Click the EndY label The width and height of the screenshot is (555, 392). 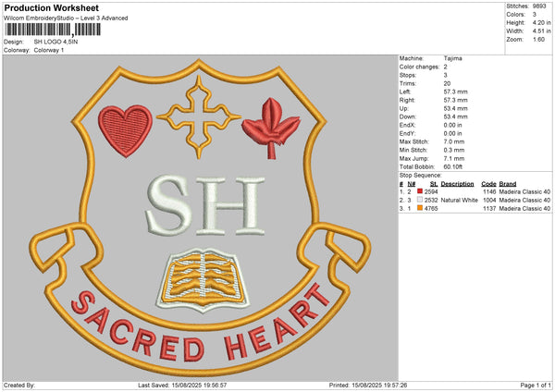(x=407, y=133)
